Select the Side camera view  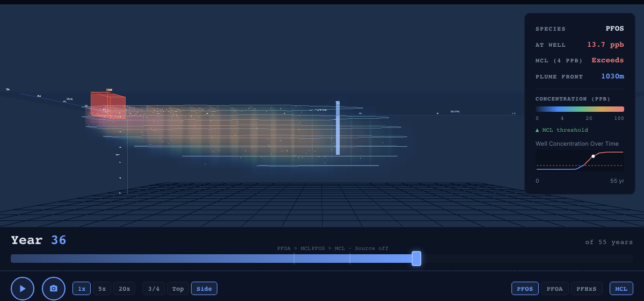tap(204, 289)
